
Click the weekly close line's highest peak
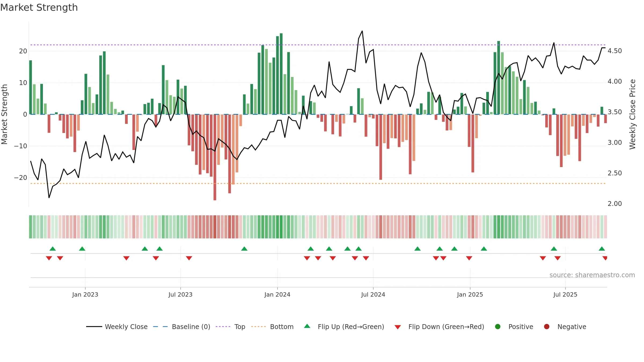(x=362, y=31)
